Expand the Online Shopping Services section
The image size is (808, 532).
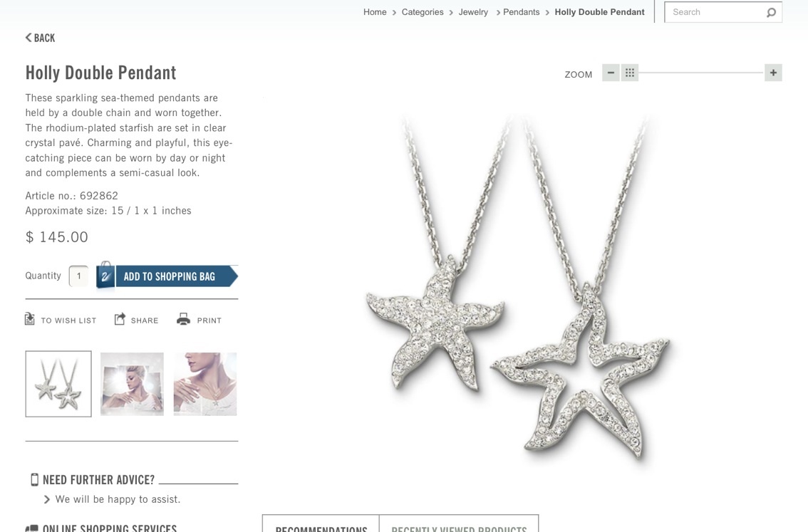(x=101, y=528)
